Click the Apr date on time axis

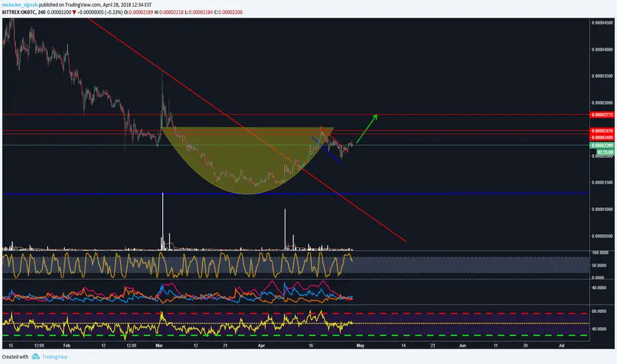coord(261,345)
